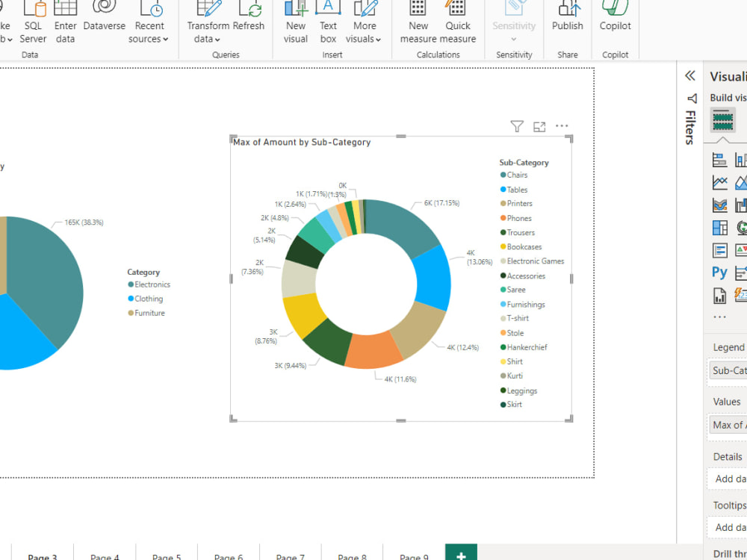Add a new page with plus button
This screenshot has height=560, width=747.
(x=461, y=553)
